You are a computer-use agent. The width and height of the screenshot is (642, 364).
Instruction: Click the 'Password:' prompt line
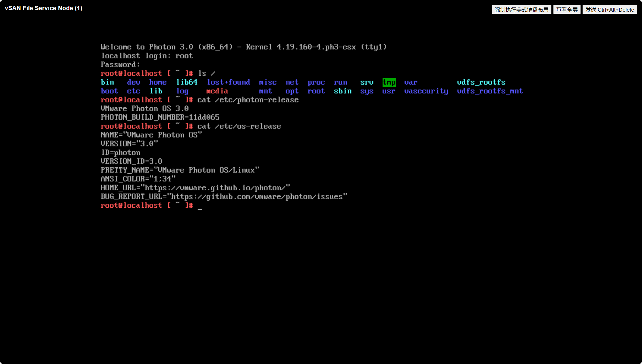coord(120,65)
